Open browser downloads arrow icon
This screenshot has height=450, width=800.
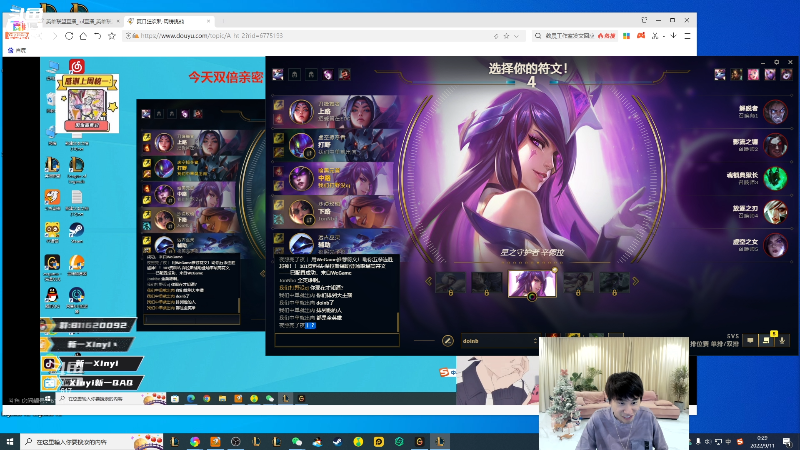click(673, 36)
